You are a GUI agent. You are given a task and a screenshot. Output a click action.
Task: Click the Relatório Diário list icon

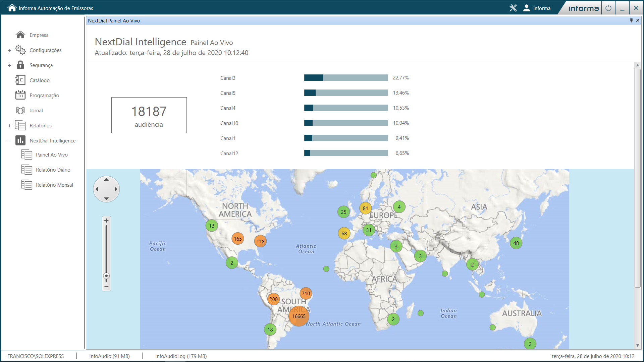click(x=27, y=170)
